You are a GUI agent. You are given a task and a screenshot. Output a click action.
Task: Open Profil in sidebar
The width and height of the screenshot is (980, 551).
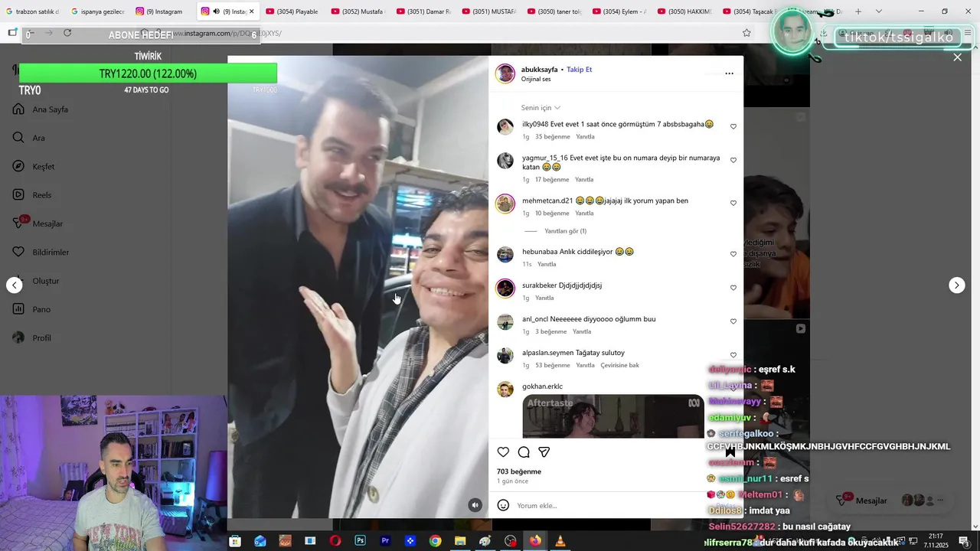(32, 337)
